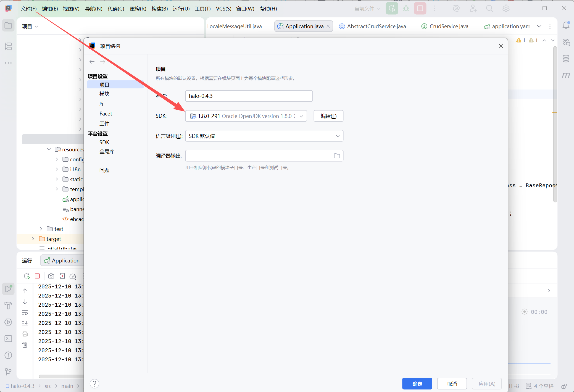Select 模块 in project settings list
574x392 pixels.
(x=104, y=94)
